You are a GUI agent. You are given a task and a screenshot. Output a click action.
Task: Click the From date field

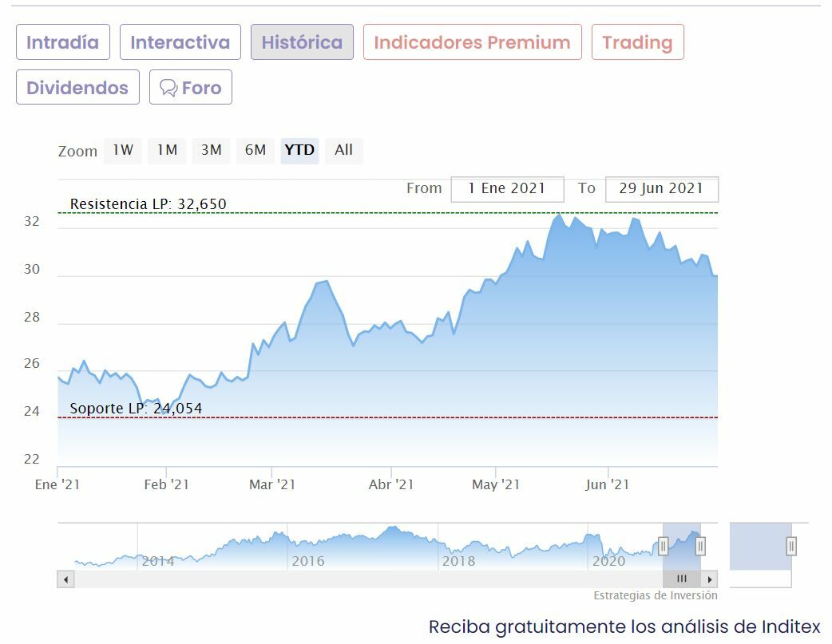tap(507, 189)
